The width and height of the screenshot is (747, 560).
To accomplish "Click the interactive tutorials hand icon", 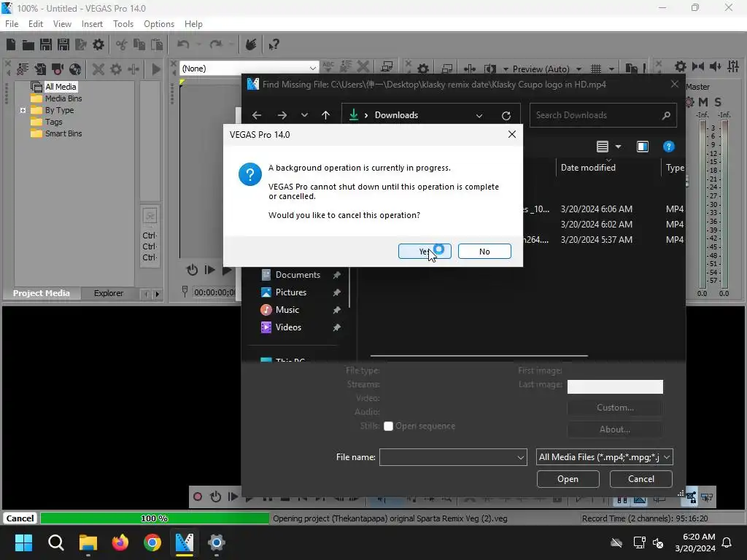I will [251, 44].
